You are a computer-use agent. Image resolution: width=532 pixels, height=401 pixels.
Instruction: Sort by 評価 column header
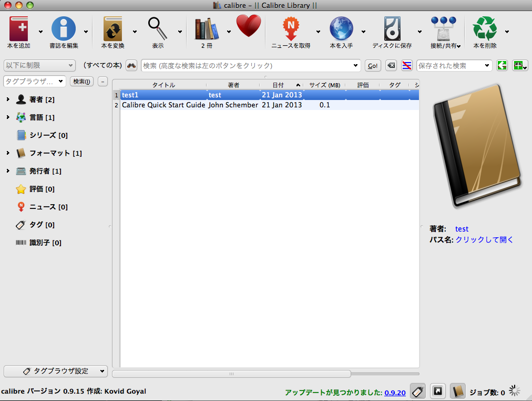363,85
